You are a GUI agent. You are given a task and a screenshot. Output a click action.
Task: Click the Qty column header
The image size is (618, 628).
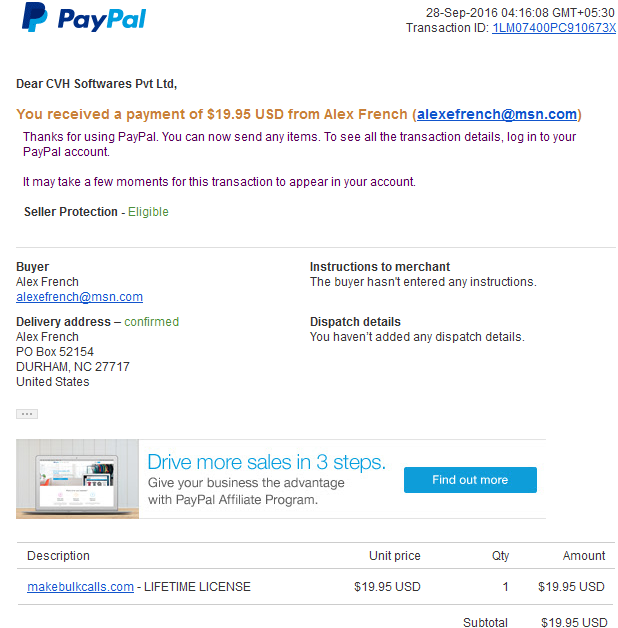[500, 556]
